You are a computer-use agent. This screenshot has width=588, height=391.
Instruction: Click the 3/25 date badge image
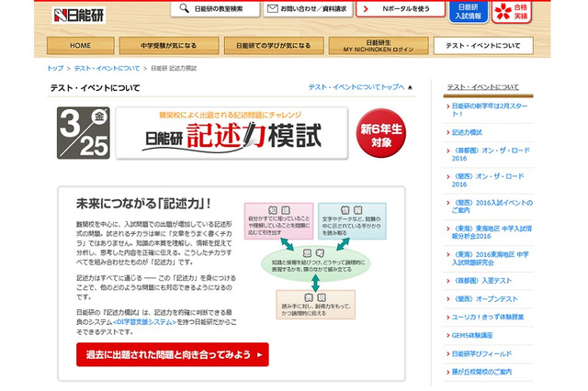(x=84, y=133)
